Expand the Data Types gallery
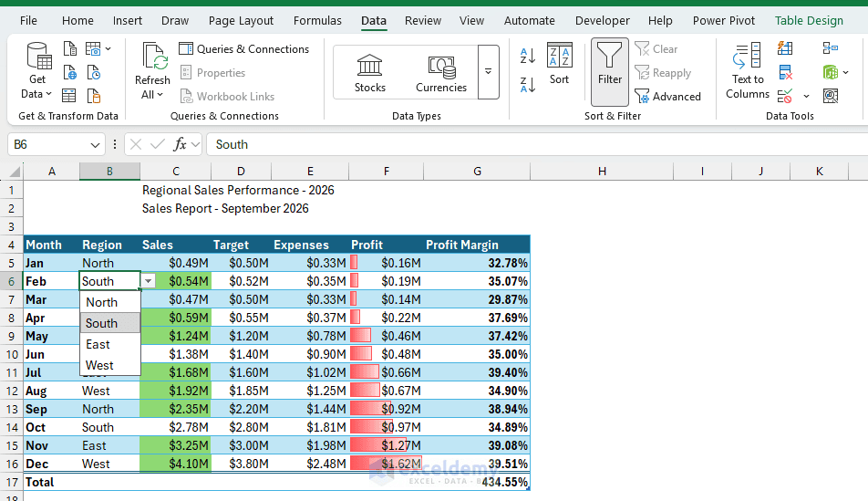The height and width of the screenshot is (501, 868). point(489,72)
